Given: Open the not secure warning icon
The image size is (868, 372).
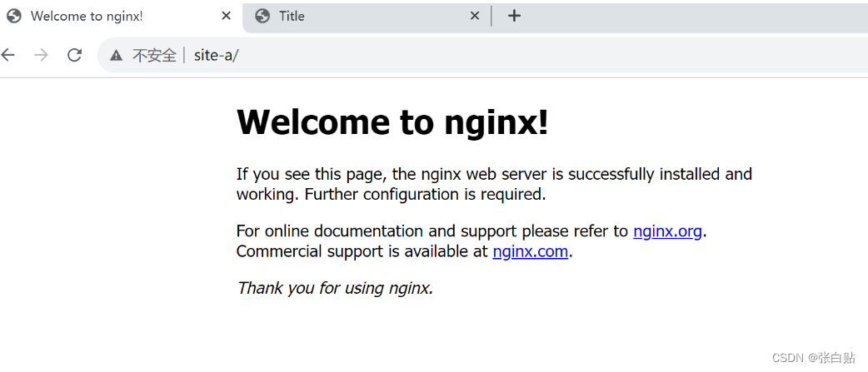Looking at the screenshot, I should [x=116, y=55].
